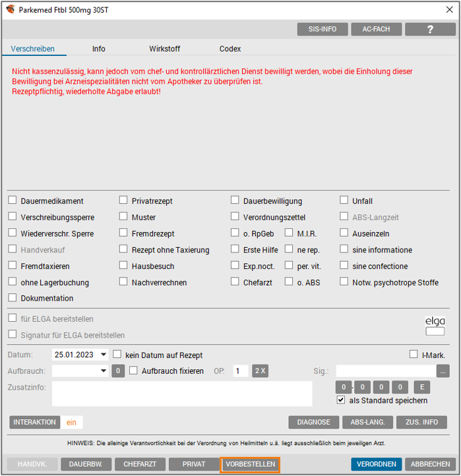This screenshot has height=476, width=461.
Task: Check Notw. psychotrope Stoffe
Action: tap(344, 282)
